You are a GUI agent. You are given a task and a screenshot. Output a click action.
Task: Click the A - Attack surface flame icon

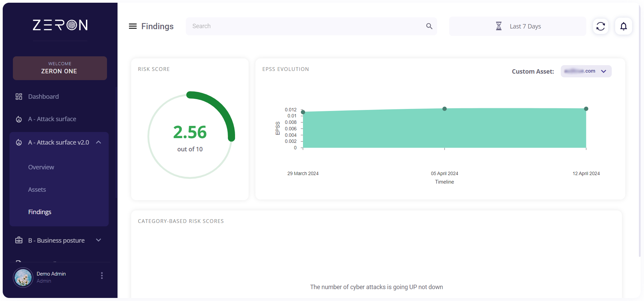pos(19,119)
